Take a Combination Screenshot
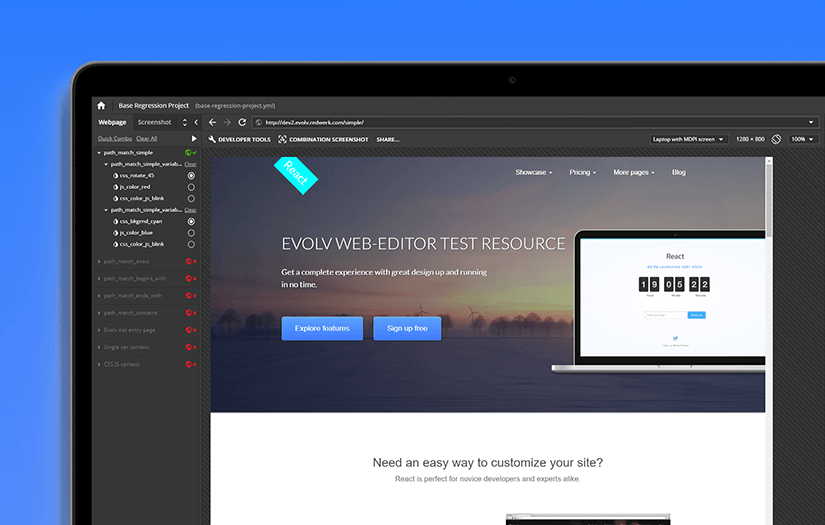Screen dimensions: 825x525 pyautogui.click(x=323, y=139)
